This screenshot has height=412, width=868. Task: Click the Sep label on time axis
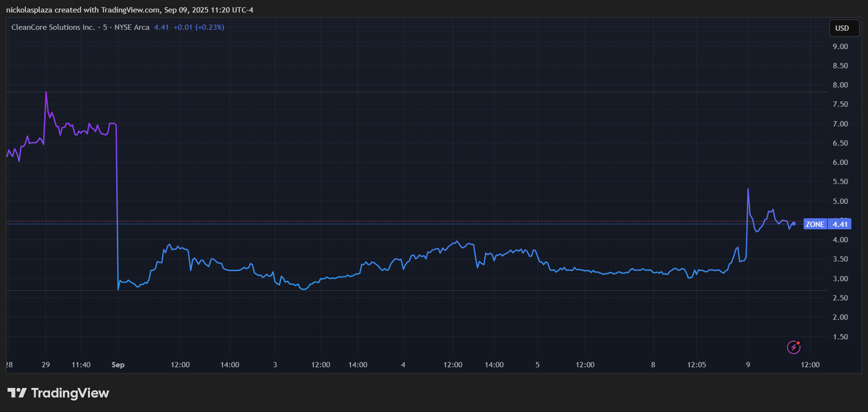118,365
